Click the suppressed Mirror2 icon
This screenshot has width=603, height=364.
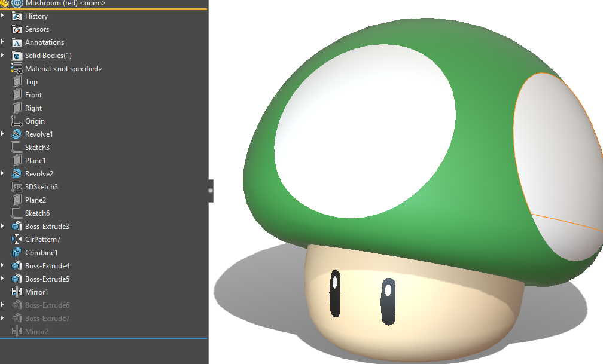point(17,331)
